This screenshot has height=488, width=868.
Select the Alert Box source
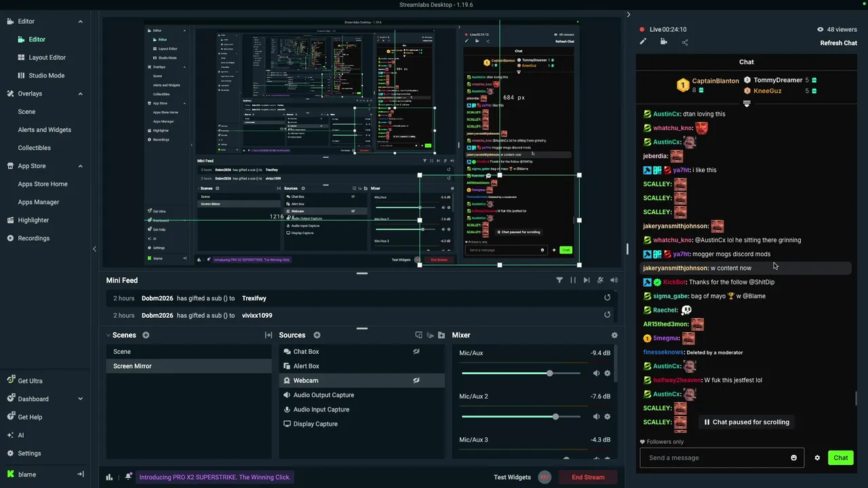coord(361,366)
